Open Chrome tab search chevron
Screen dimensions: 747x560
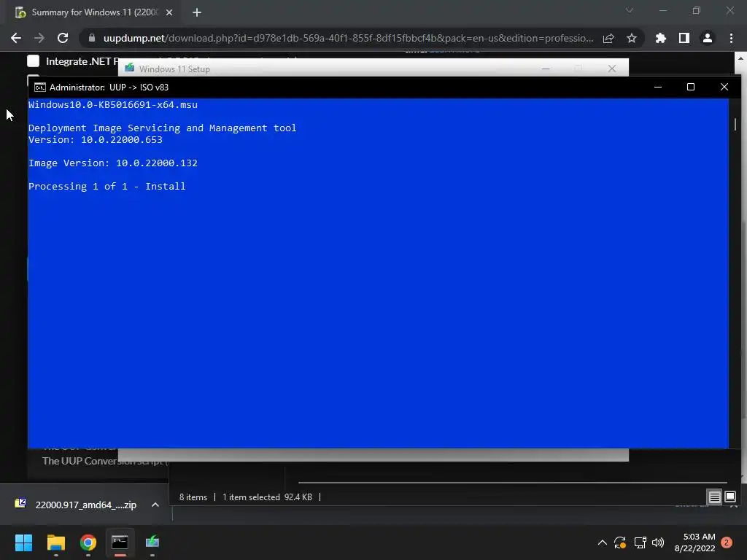(x=630, y=10)
